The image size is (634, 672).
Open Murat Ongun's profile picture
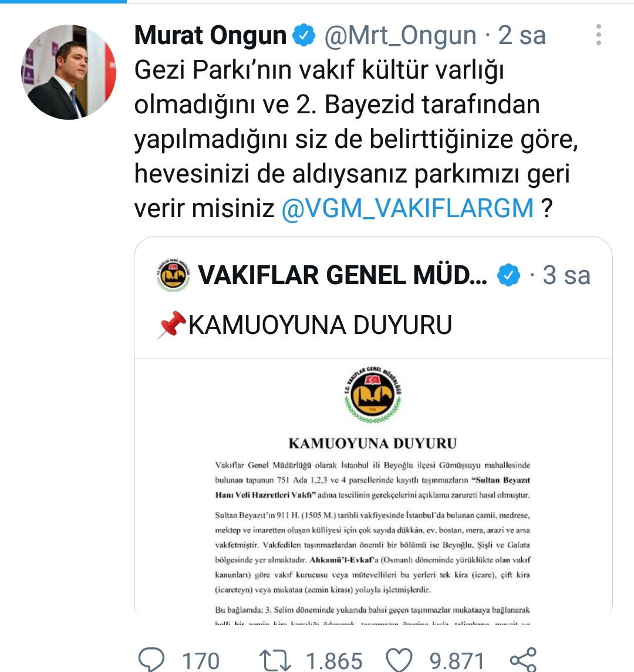69,72
